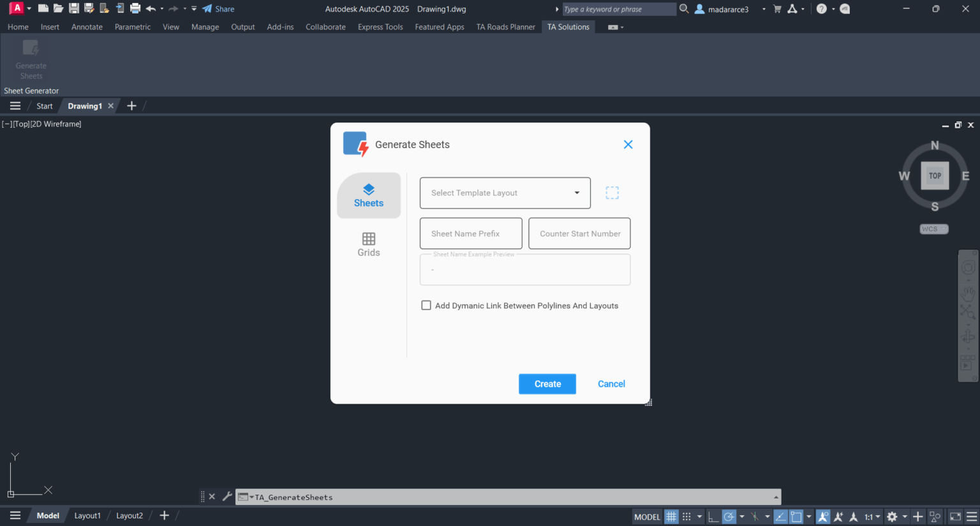
Task: Enable dynamic link between polylines and layouts checkbox
Action: point(426,306)
